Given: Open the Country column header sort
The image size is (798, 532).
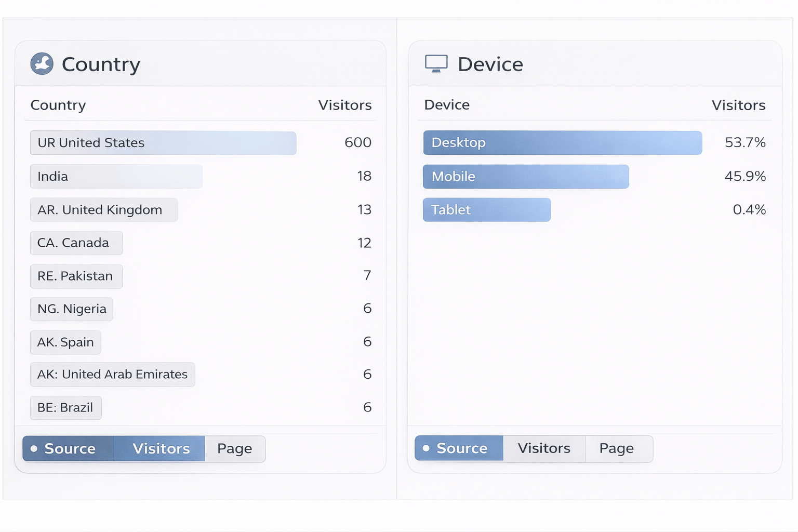Looking at the screenshot, I should [x=58, y=105].
